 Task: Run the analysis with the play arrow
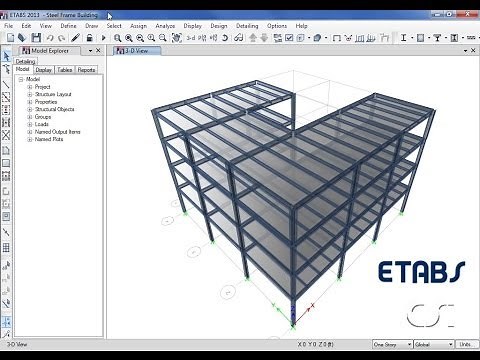tap(103, 38)
